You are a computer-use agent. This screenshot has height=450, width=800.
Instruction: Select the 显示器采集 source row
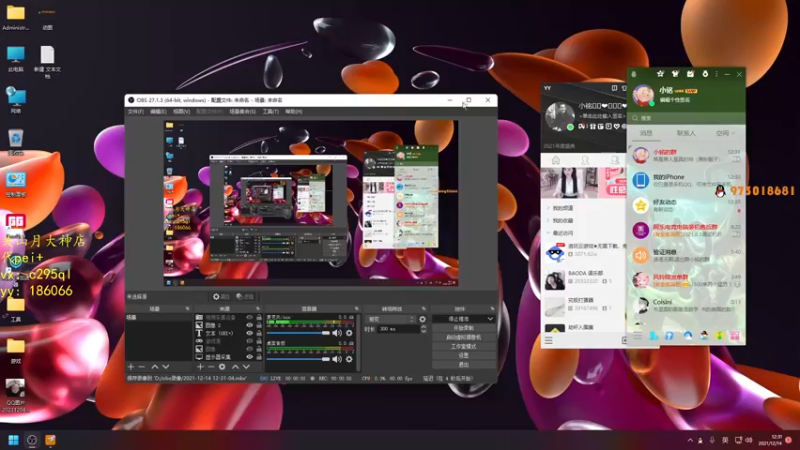[228, 357]
